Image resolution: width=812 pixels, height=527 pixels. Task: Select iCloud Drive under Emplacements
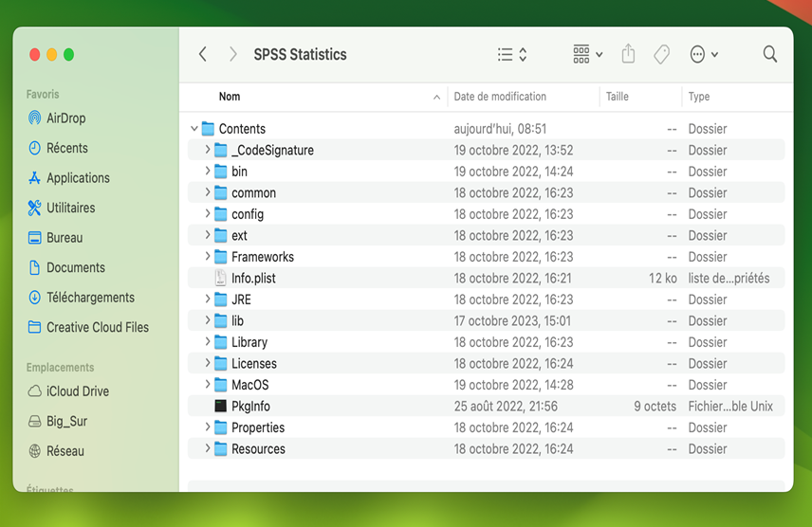coord(77,391)
